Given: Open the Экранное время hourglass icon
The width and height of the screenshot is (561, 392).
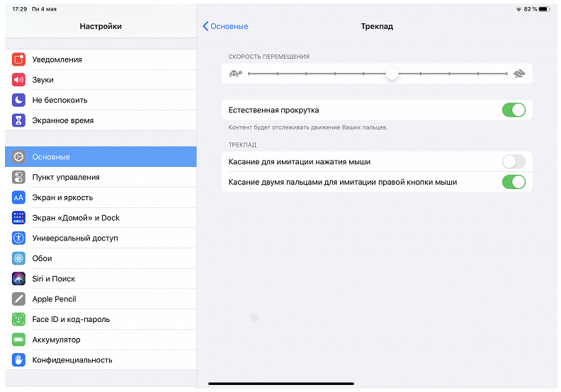Looking at the screenshot, I should tap(18, 120).
